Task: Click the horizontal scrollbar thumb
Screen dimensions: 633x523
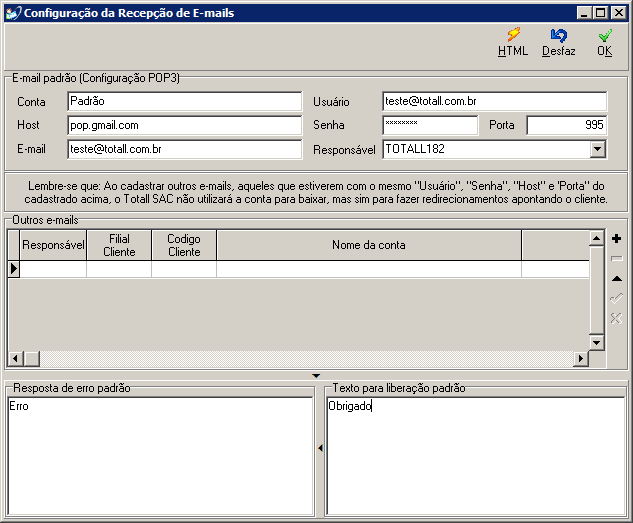Action: pyautogui.click(x=31, y=358)
